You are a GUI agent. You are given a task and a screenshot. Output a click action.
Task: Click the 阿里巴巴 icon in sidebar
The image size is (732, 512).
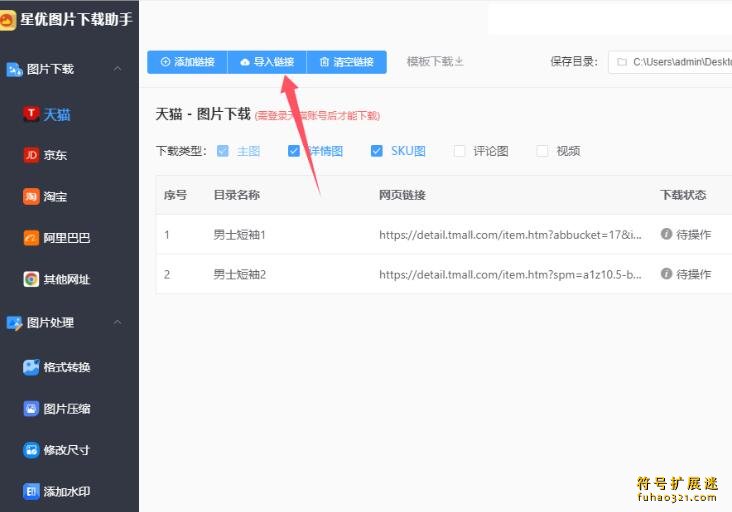pyautogui.click(x=31, y=238)
